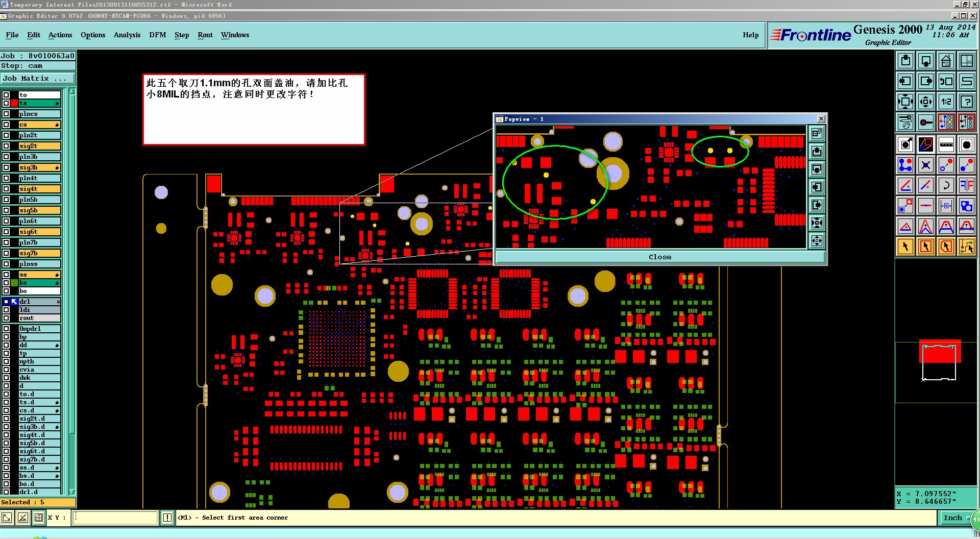Open the Edit menu
Image resolution: width=980 pixels, height=539 pixels.
34,35
